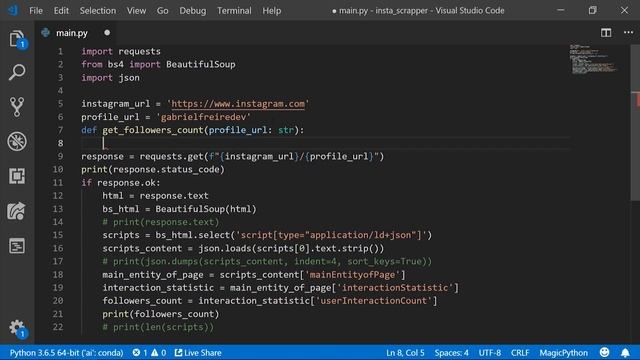Click the unsaved dot on main.py tab

107,33
